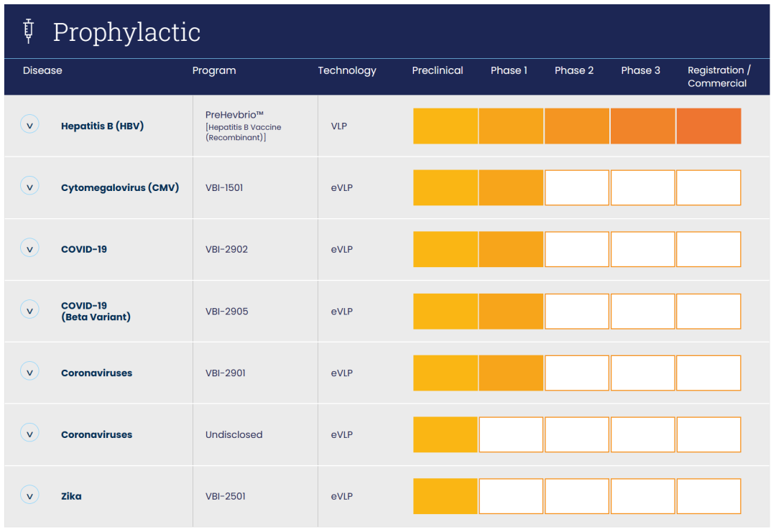Click the syringe icon beside Prophylactic
Viewport: 776px width, 532px height.
[29, 31]
